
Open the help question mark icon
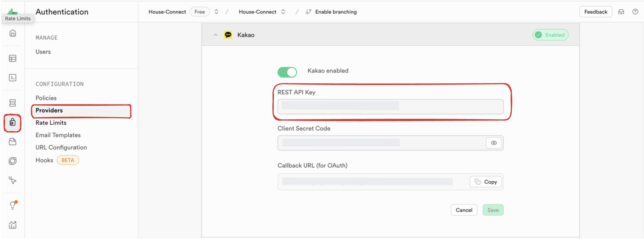click(x=635, y=12)
